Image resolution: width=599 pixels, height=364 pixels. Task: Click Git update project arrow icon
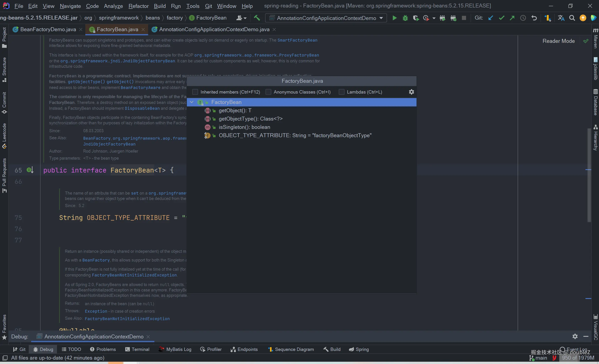click(x=491, y=18)
